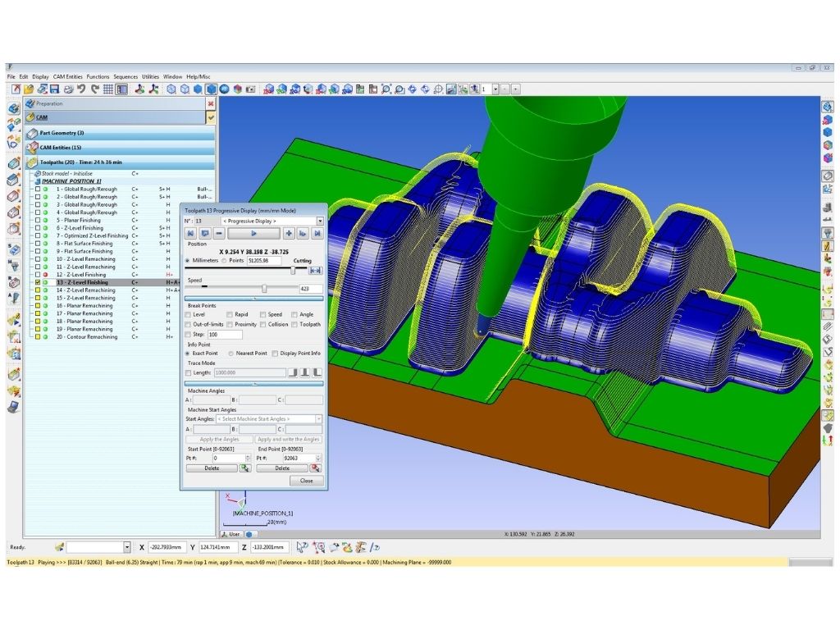
Task: Toggle the grid display toolbar icon
Action: [108, 89]
